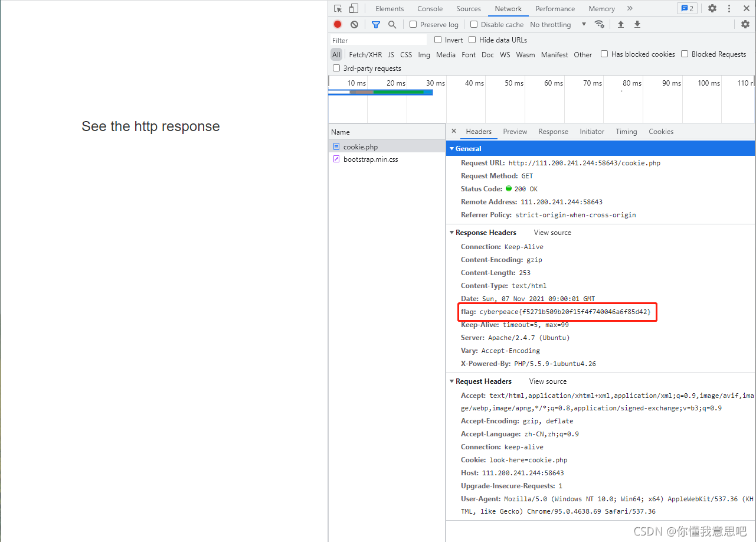Click the flag header value cyberpeace

click(565, 312)
